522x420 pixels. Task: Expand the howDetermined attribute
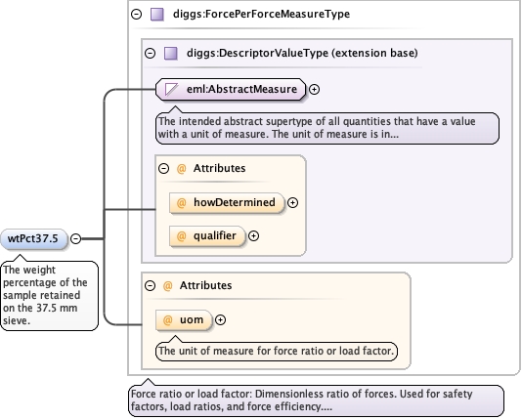click(292, 203)
